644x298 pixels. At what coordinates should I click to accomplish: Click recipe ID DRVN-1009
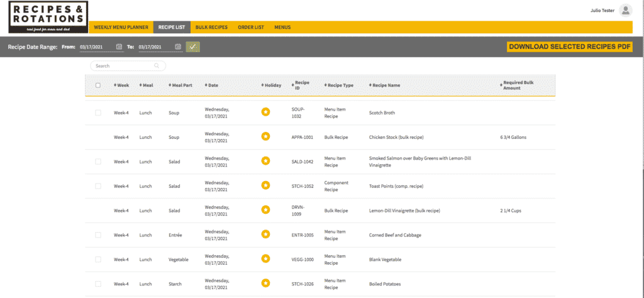pos(299,211)
